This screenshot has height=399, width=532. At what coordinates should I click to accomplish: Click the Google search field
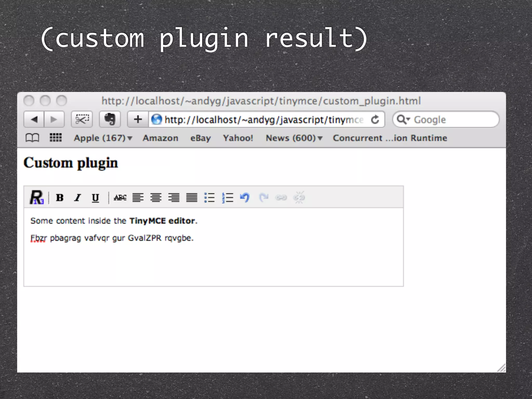[446, 119]
